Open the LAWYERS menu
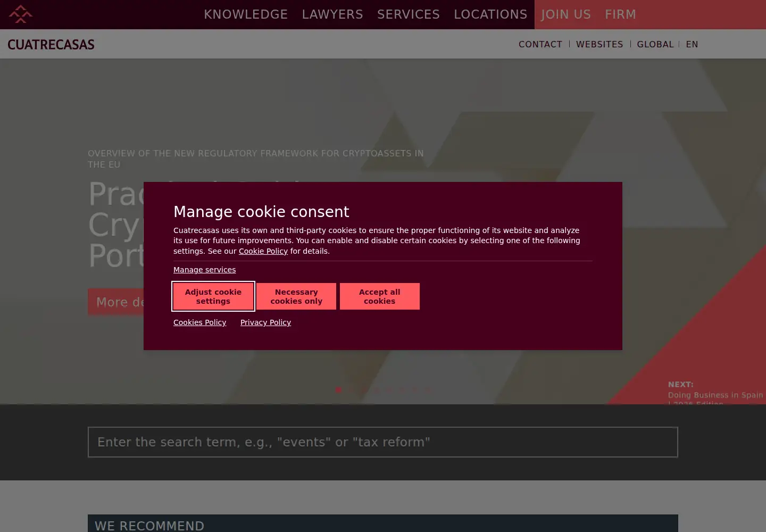The image size is (766, 532). tap(332, 14)
